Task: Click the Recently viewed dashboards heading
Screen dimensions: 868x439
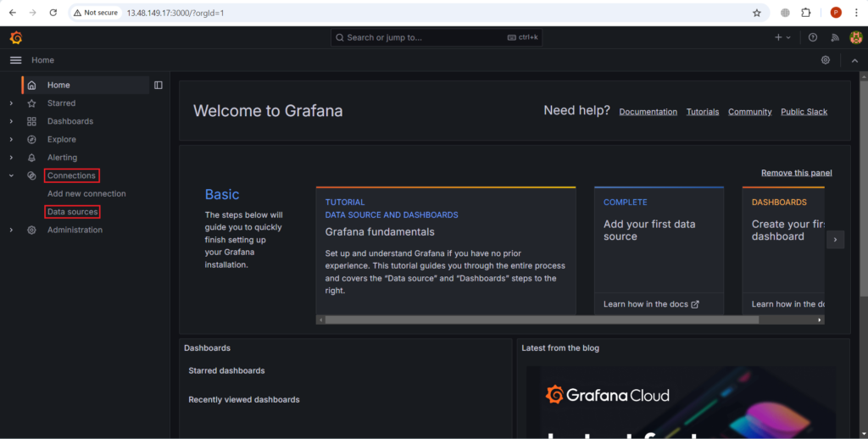Action: 243,400
